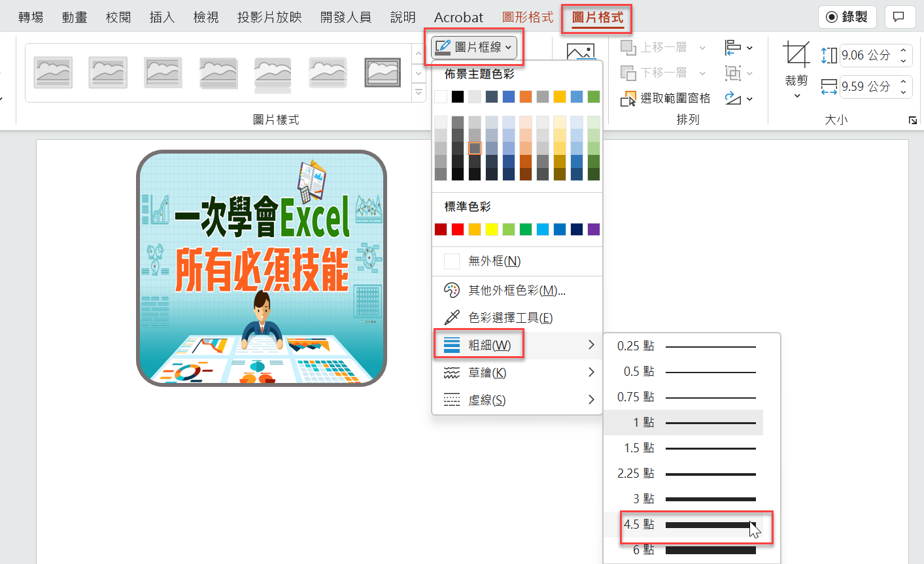The image size is (924, 564).
Task: Expand the 下移一層 dropdown arrow
Action: 702,73
